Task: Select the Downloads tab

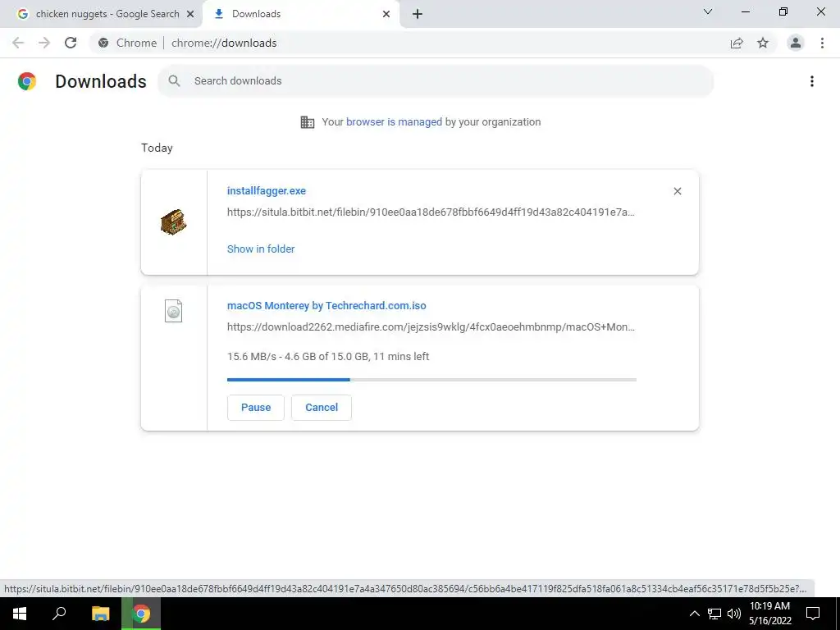Action: click(301, 14)
